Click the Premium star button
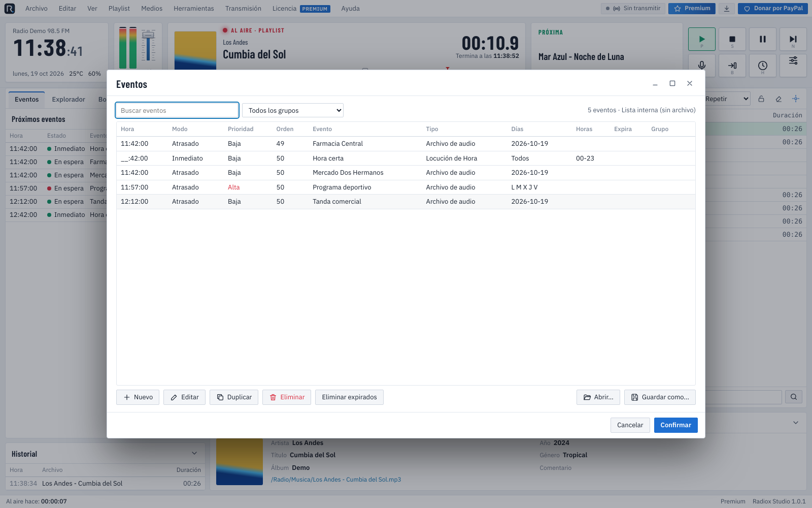The height and width of the screenshot is (508, 812). pos(692,9)
